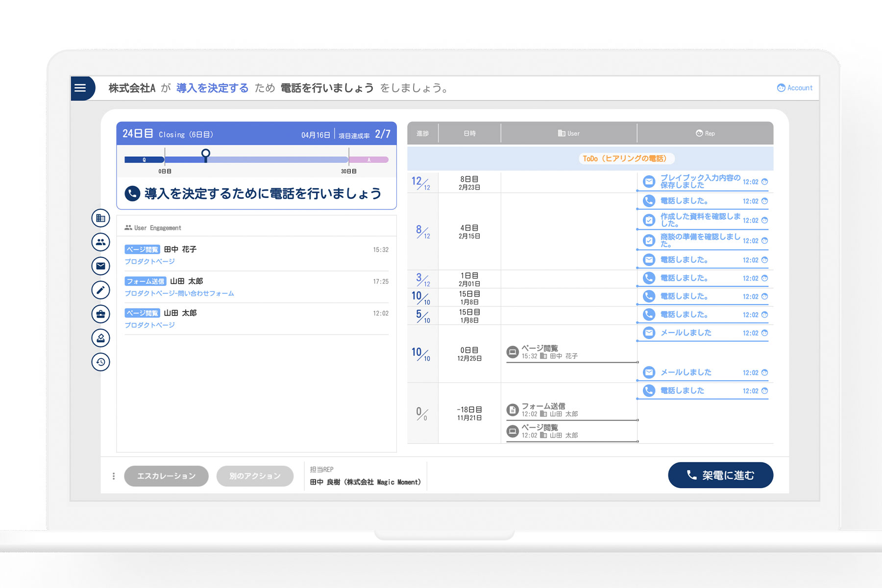Open the プレイブック入力内容の保存しました activity entry
The image size is (882, 588).
[x=700, y=181]
